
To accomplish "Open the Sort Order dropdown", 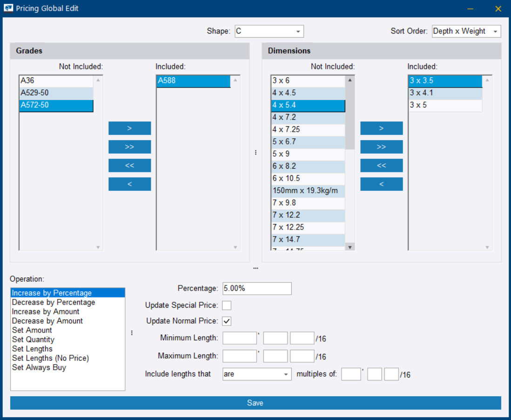I will 466,31.
